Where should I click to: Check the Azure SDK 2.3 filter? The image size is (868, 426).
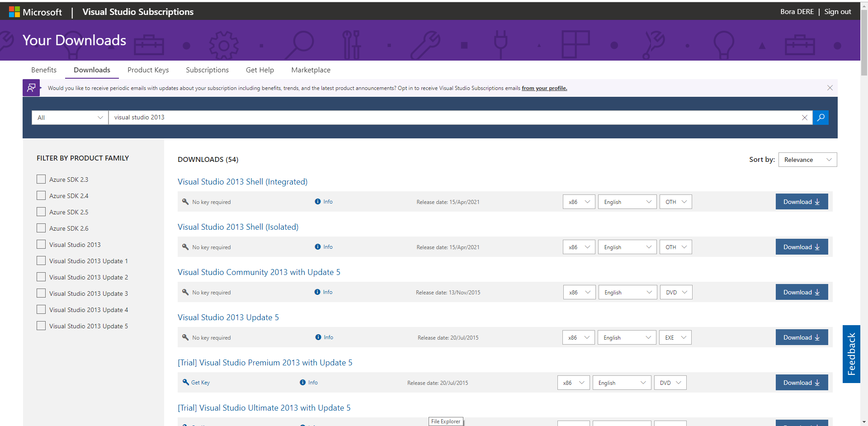[41, 179]
